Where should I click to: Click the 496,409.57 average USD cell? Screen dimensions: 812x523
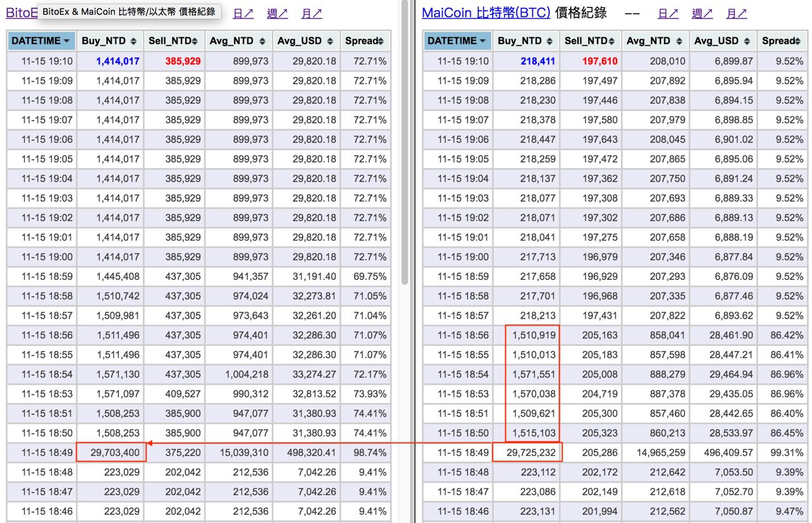coord(722,453)
